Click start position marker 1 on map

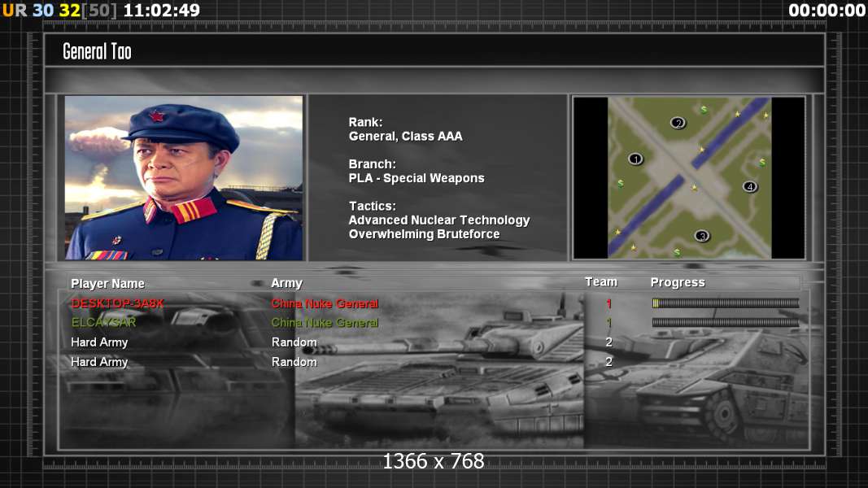[x=635, y=159]
